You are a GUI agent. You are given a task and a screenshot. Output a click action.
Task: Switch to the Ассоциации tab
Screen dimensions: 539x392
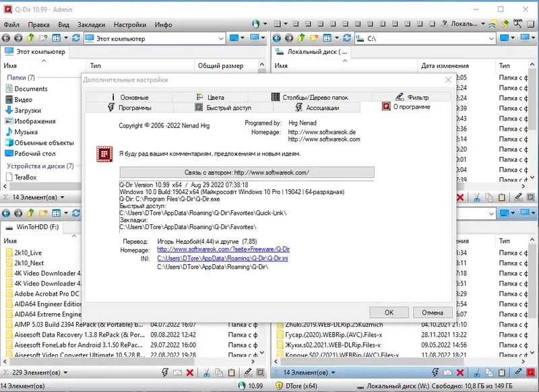(317, 108)
